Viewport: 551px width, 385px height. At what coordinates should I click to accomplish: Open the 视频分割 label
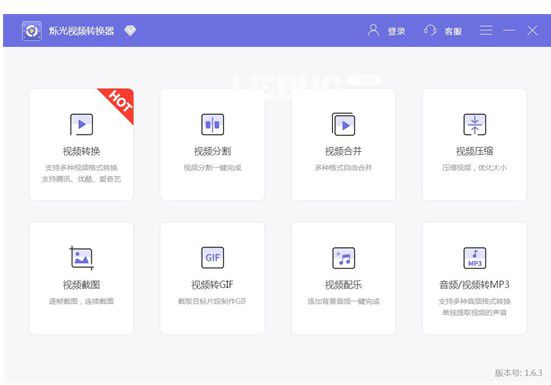coord(213,151)
